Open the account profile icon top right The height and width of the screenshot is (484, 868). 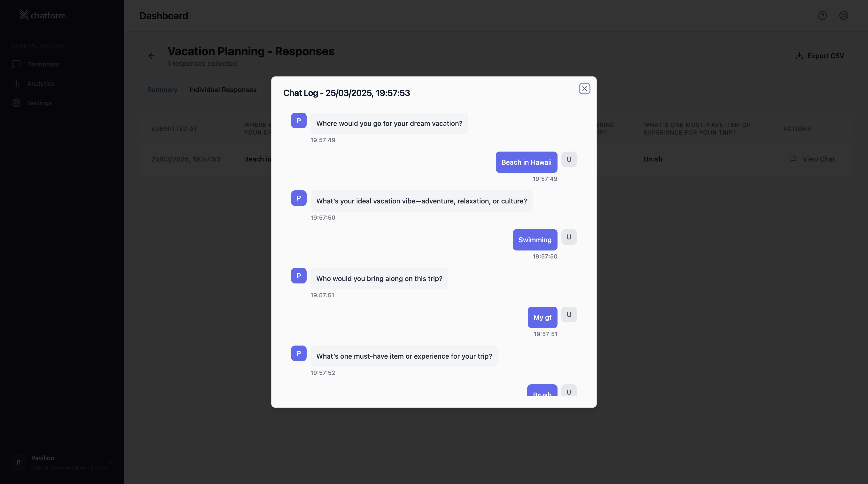(844, 16)
